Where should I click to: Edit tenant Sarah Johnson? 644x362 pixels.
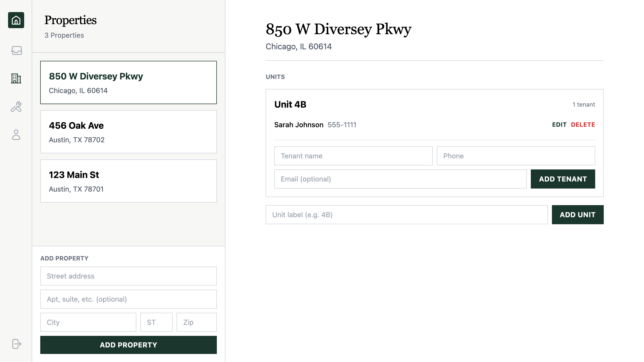[559, 124]
